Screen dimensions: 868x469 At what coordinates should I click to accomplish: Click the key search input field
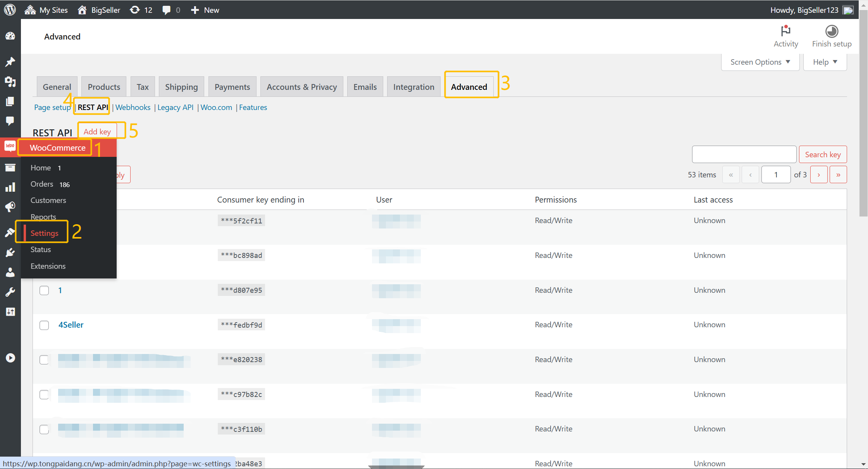tap(744, 155)
